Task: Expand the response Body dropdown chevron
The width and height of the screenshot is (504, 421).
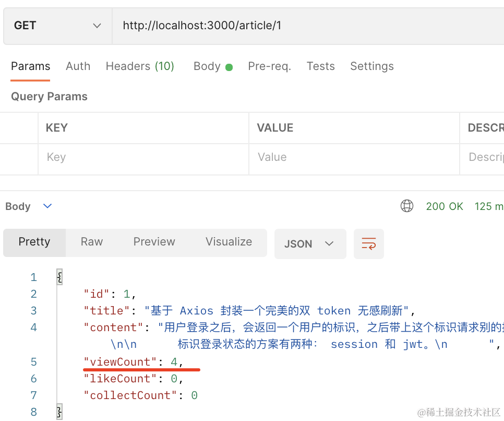Action: tap(47, 206)
